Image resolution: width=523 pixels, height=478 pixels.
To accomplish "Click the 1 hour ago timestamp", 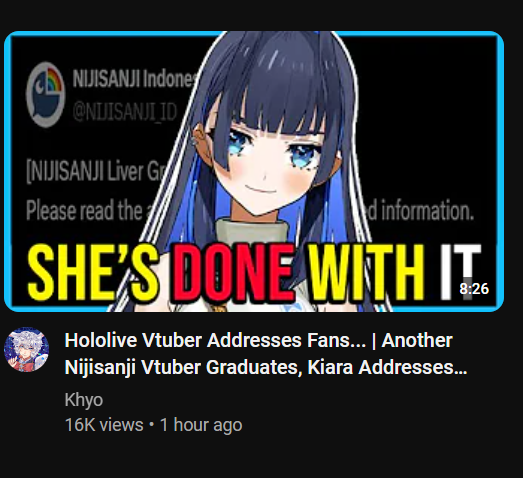I will tap(201, 425).
